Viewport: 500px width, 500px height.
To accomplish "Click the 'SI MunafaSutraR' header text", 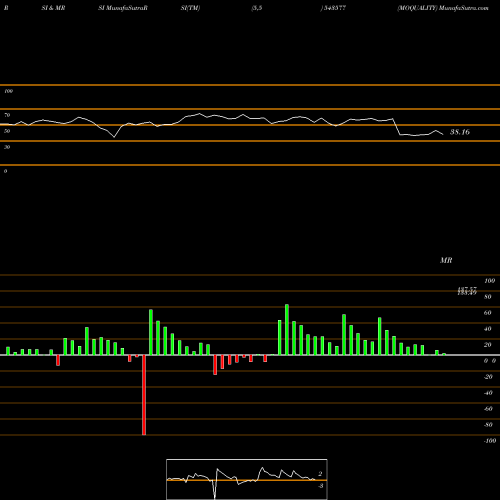I will point(123,8).
